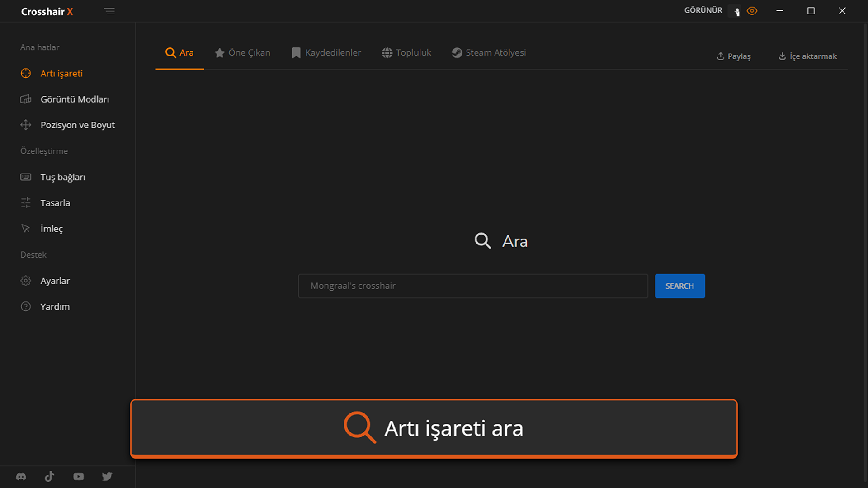Open the Topluluk community tab
This screenshot has height=488, width=868.
406,52
